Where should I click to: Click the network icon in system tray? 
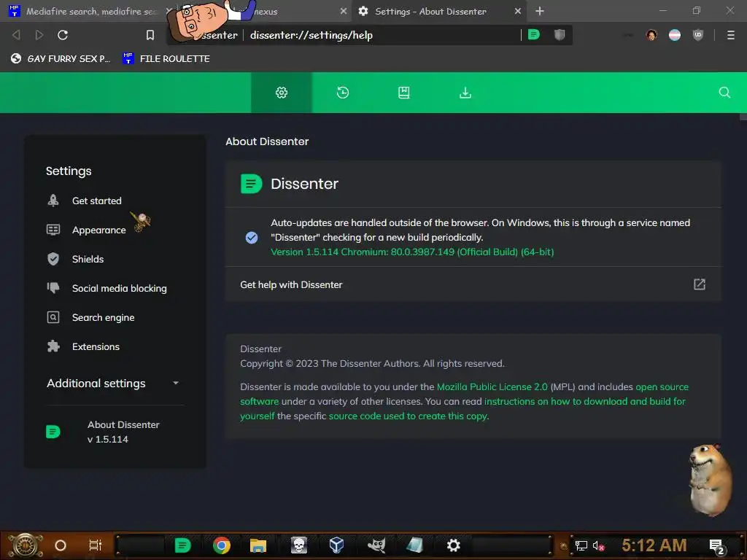pyautogui.click(x=581, y=545)
